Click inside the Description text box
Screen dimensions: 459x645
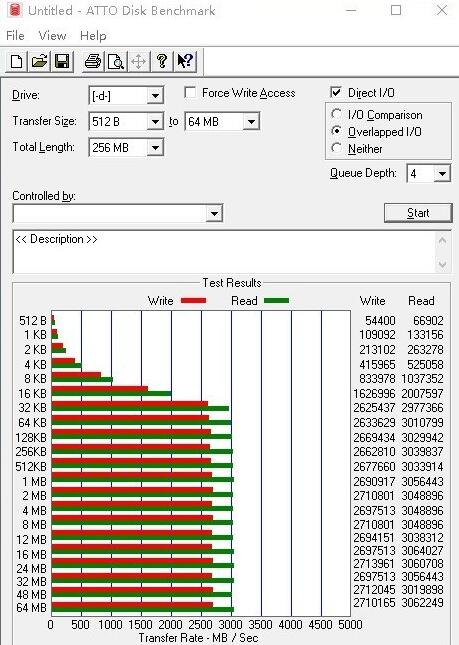tap(224, 252)
